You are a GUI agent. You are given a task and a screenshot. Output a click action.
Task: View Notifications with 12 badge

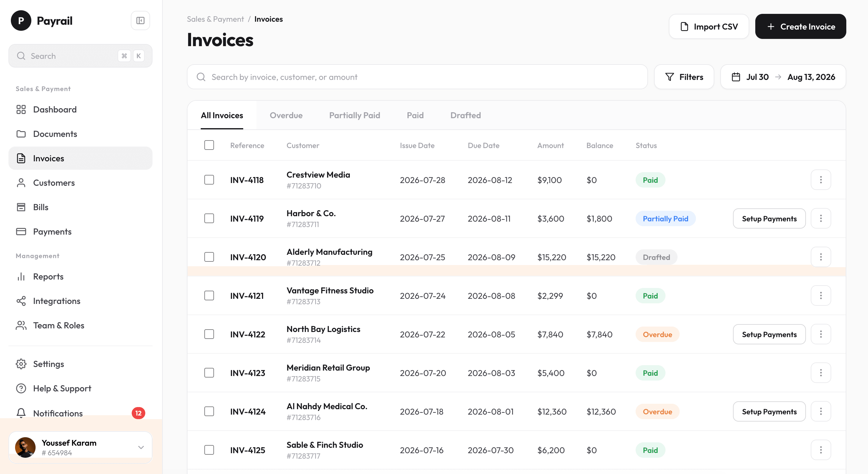[x=80, y=413]
